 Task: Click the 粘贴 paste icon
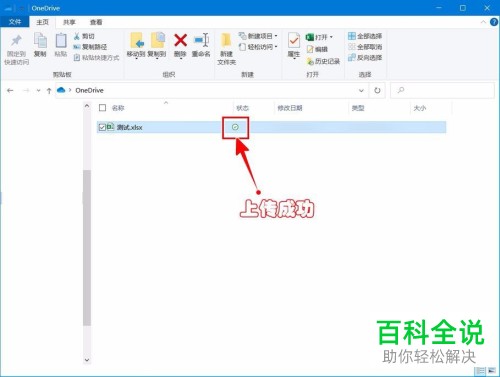pos(61,41)
